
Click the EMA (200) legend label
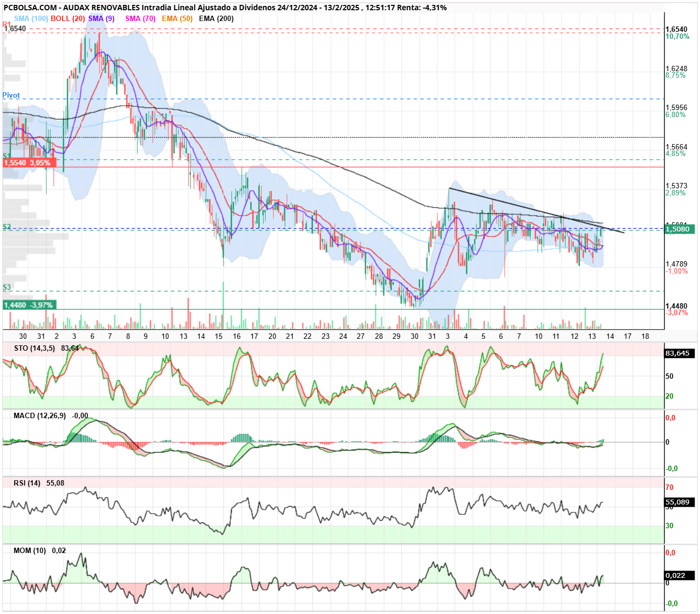[216, 18]
